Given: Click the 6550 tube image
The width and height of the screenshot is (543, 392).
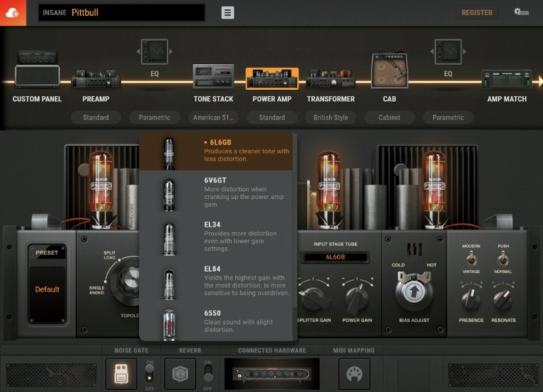Looking at the screenshot, I should (x=169, y=325).
